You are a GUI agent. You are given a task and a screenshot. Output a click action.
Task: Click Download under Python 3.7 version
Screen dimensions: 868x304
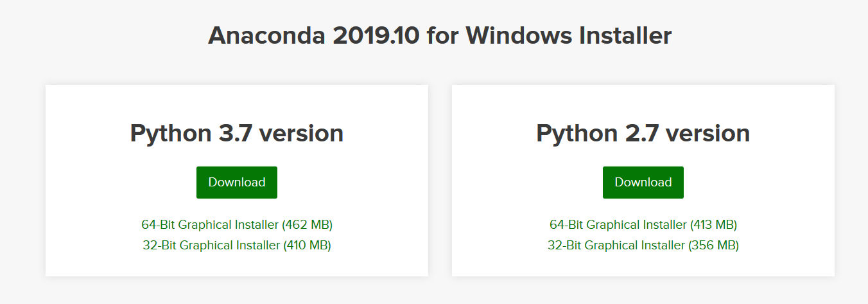[x=236, y=183]
